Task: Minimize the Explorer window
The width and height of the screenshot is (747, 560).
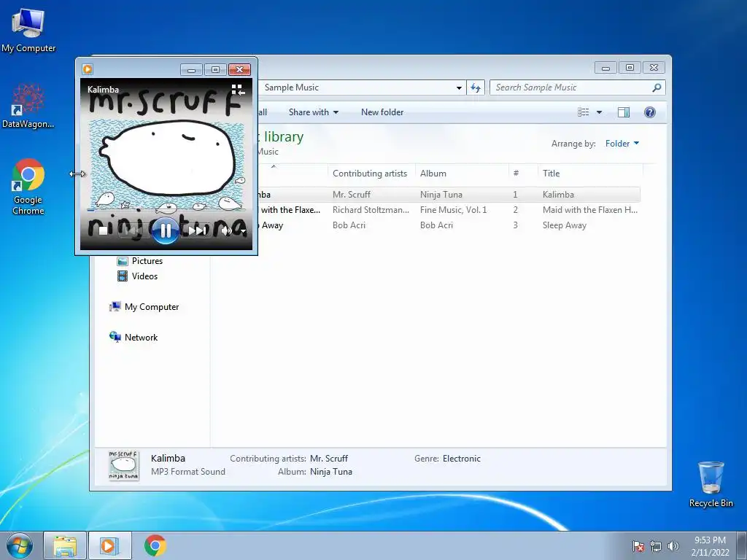Action: pos(605,68)
